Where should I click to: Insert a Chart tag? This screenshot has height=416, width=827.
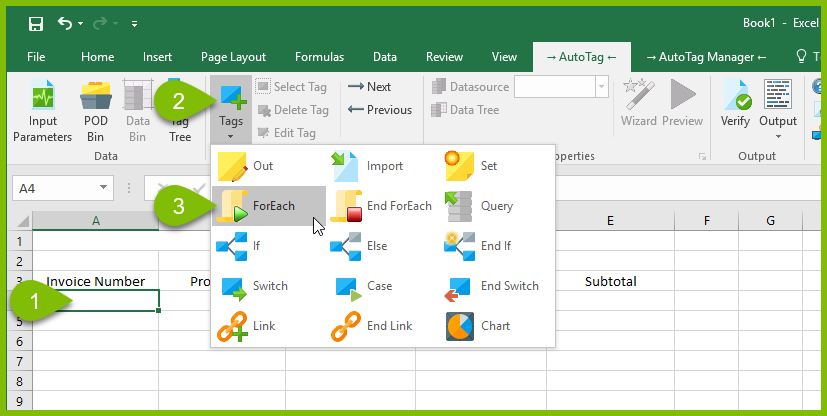tap(497, 326)
